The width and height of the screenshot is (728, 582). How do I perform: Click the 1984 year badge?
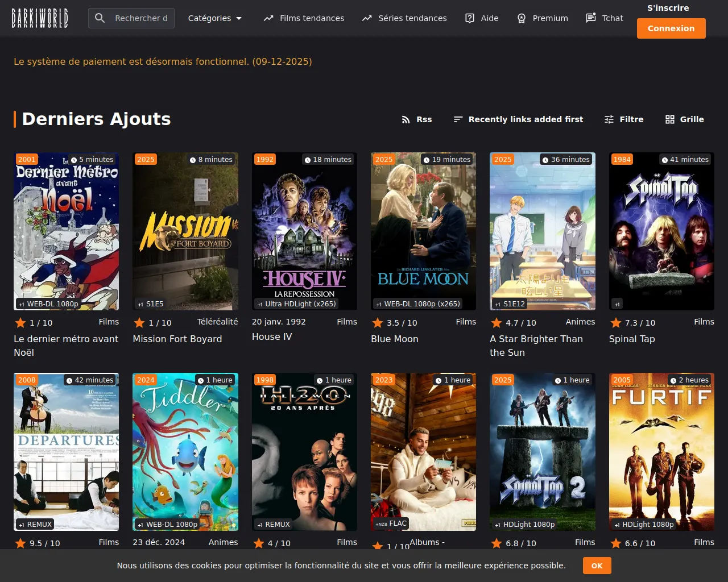click(x=622, y=160)
